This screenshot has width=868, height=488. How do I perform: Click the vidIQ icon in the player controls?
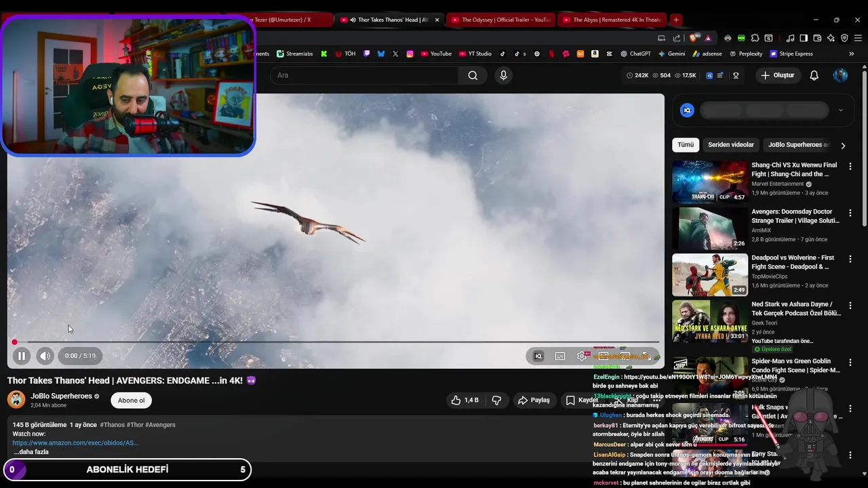pyautogui.click(x=538, y=356)
